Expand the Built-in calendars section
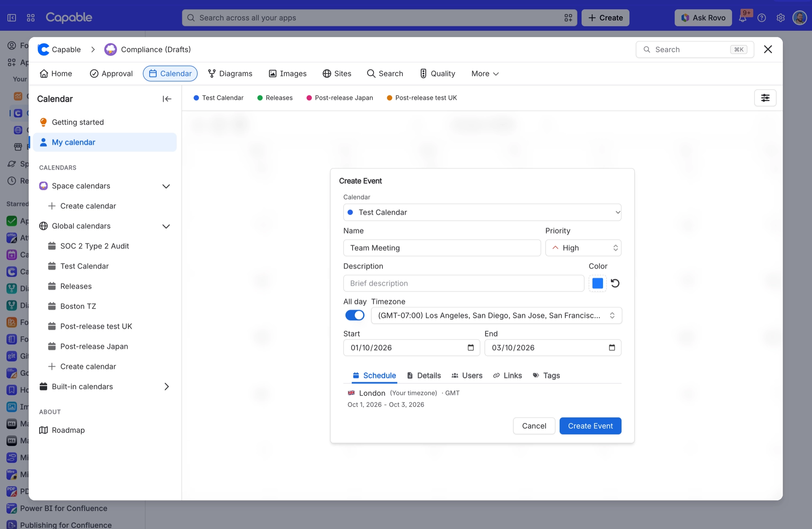 click(x=166, y=387)
